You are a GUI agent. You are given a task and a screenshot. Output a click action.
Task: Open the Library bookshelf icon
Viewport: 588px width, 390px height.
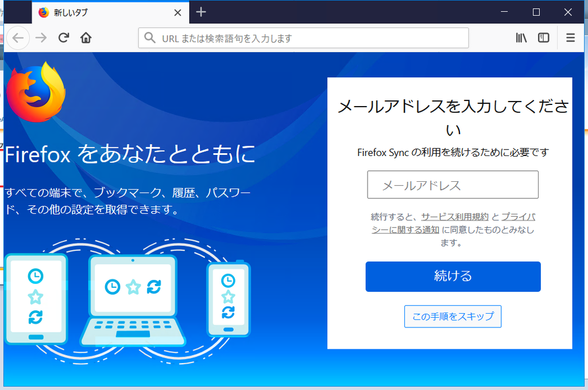pos(521,38)
